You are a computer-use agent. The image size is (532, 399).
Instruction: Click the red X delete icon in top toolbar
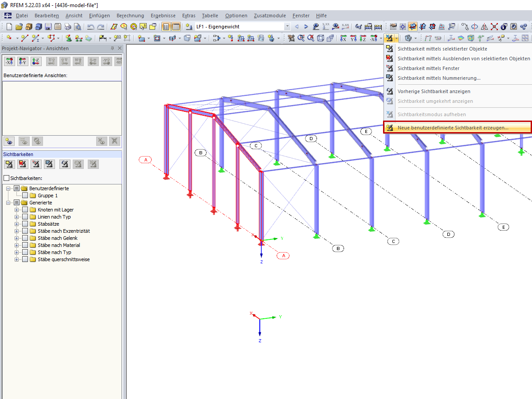click(x=494, y=27)
